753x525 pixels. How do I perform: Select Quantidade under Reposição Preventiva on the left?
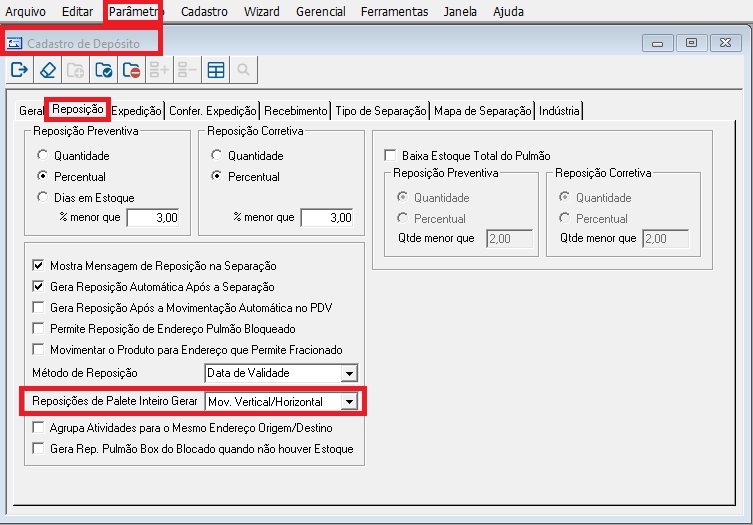click(43, 155)
